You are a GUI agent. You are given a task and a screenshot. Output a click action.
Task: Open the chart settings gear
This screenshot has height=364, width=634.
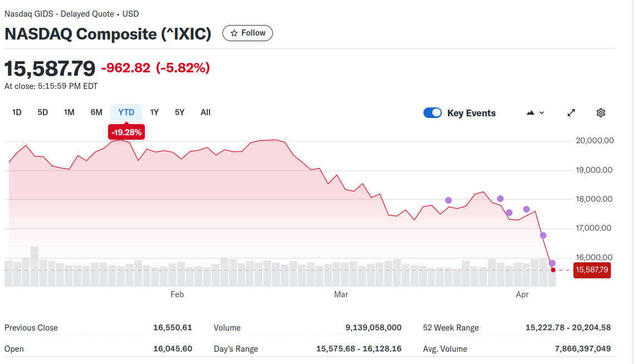point(601,113)
